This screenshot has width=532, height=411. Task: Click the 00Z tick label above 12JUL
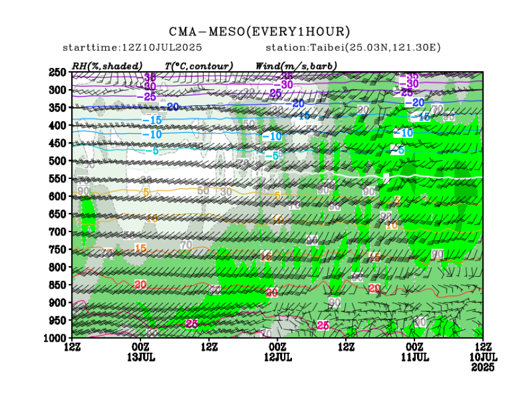278,347
